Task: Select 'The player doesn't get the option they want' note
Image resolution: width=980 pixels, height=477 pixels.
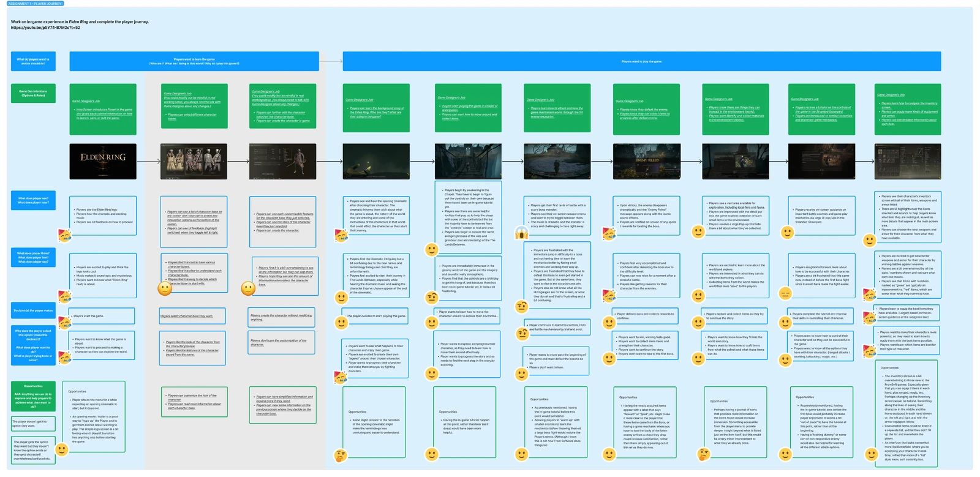Action: point(32,424)
